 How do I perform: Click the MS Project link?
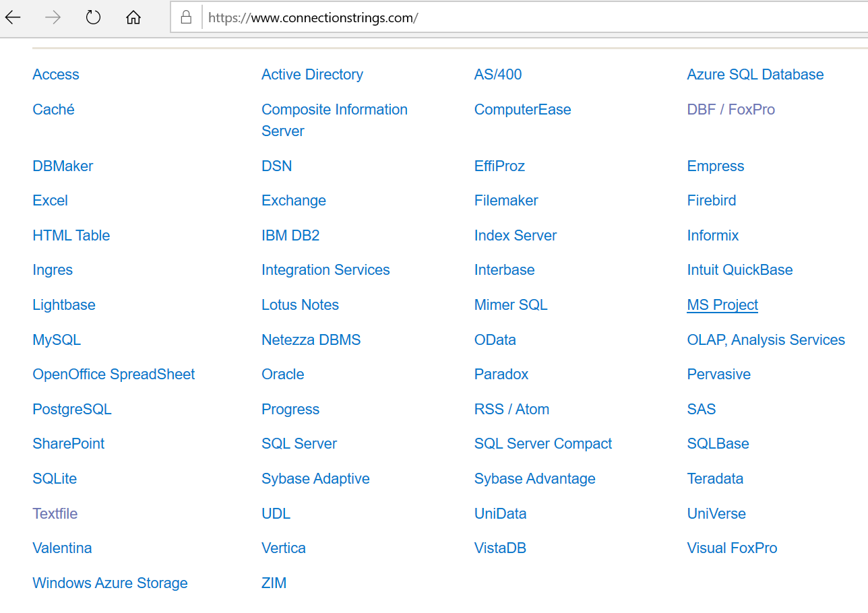(x=722, y=305)
